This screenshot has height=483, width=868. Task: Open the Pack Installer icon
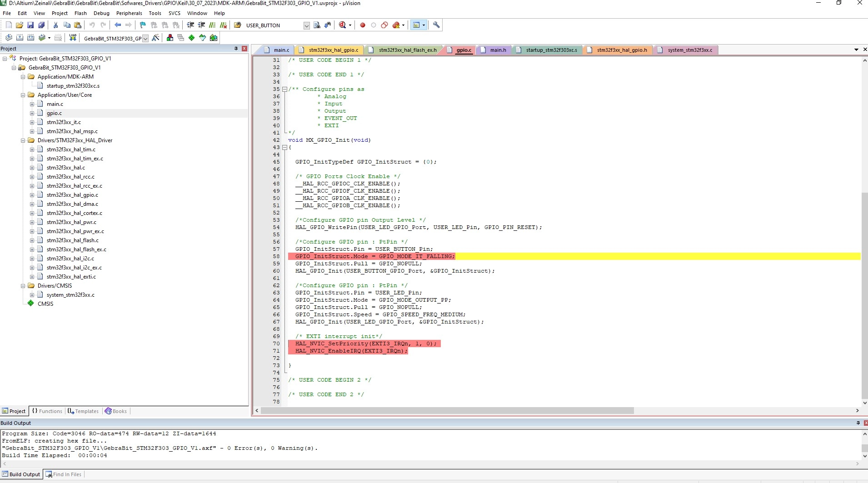click(x=214, y=38)
